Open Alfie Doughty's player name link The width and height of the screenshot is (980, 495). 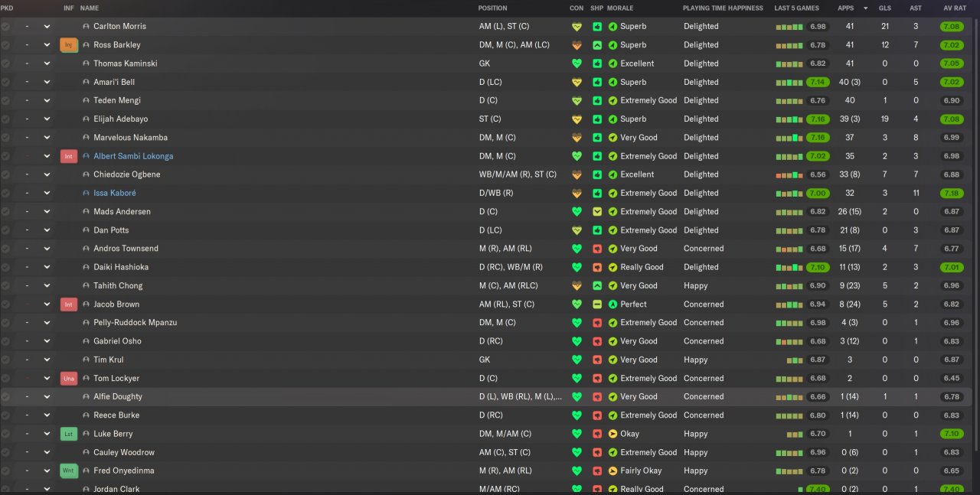(x=118, y=397)
